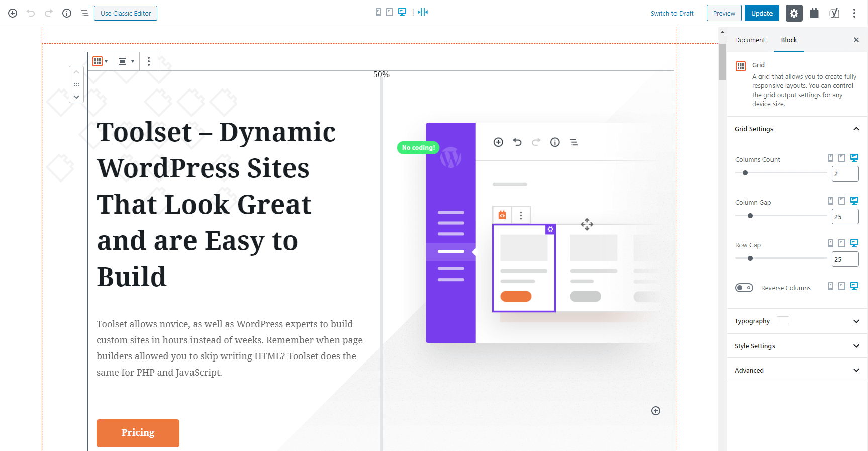Image resolution: width=868 pixels, height=451 pixels.
Task: Click the Typography color swatch
Action: 783,320
